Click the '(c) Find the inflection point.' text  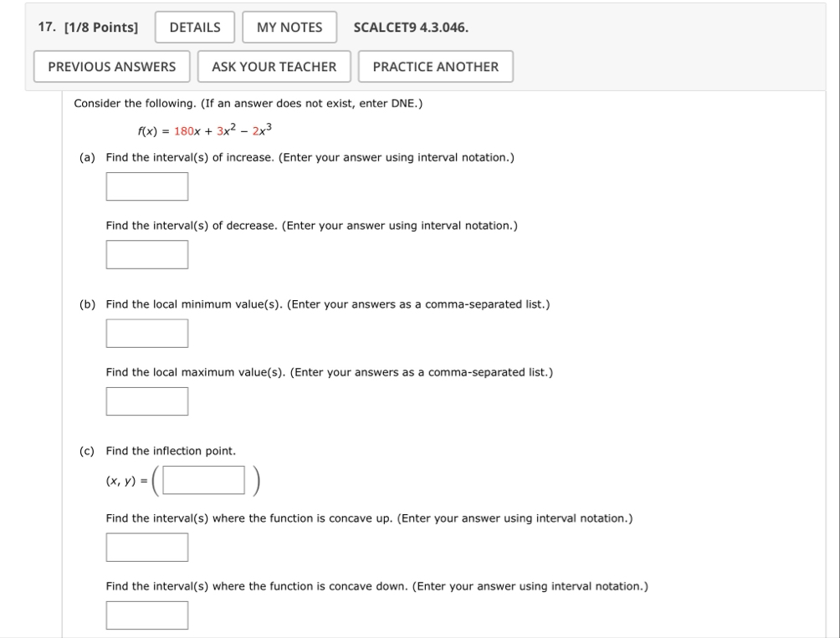click(157, 451)
